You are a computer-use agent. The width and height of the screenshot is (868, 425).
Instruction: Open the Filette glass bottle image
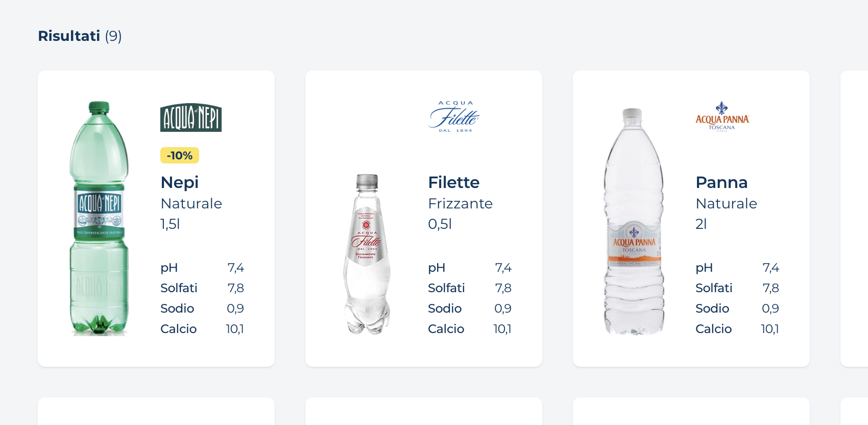pyautogui.click(x=367, y=254)
